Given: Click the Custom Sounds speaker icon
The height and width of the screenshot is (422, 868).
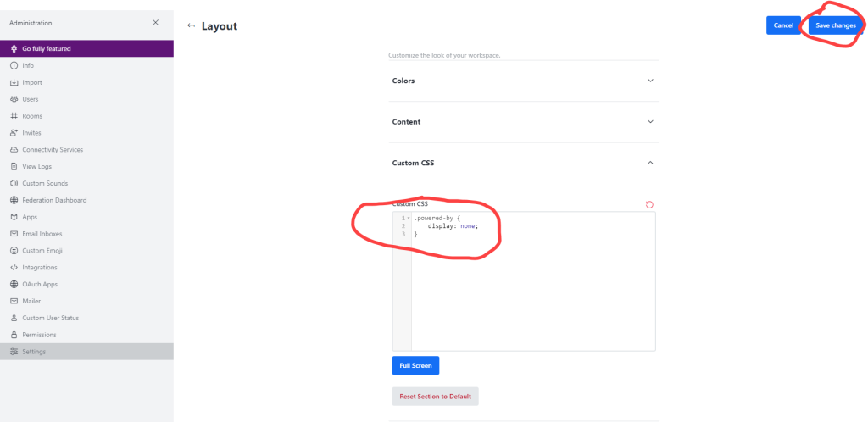Looking at the screenshot, I should click(x=14, y=183).
